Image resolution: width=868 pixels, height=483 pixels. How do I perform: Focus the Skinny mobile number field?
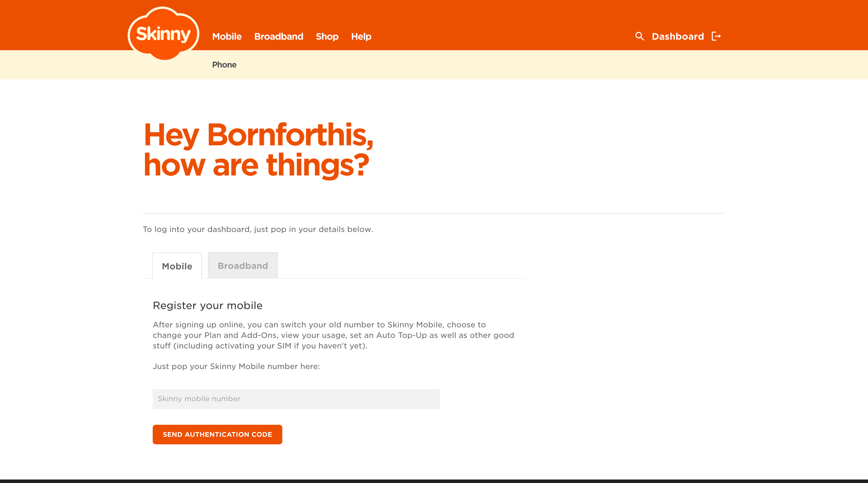296,399
